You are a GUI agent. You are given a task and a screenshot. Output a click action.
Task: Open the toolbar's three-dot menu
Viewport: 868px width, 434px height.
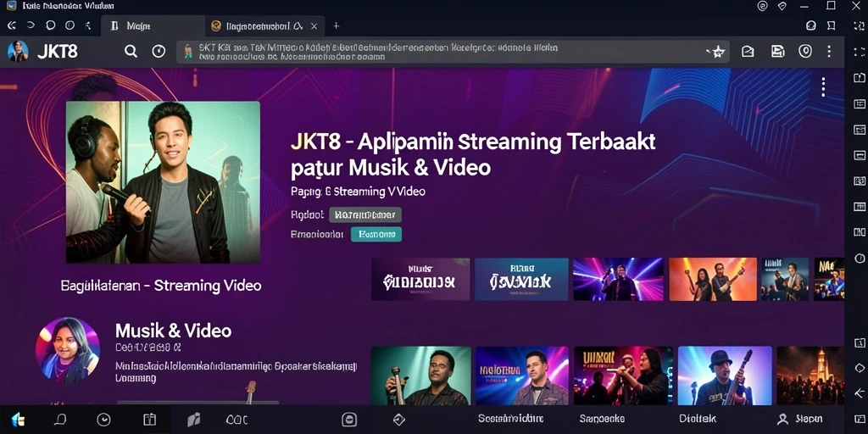click(x=829, y=52)
